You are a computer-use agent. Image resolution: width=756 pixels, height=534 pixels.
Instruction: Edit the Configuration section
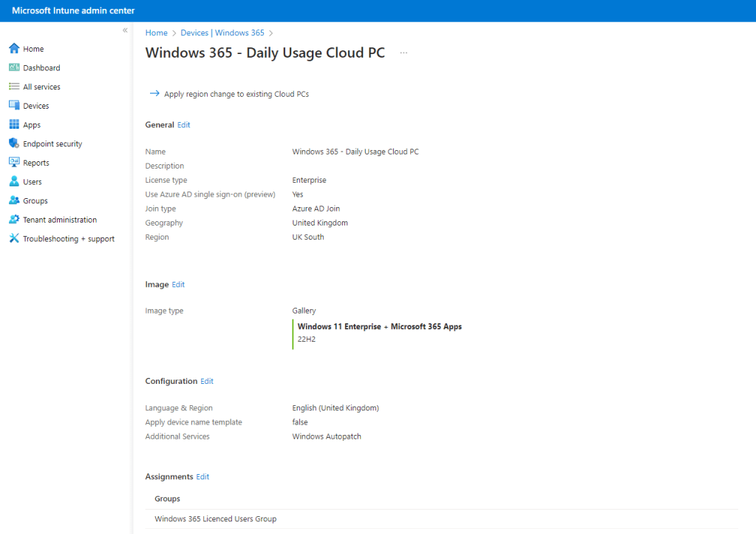pyautogui.click(x=207, y=382)
